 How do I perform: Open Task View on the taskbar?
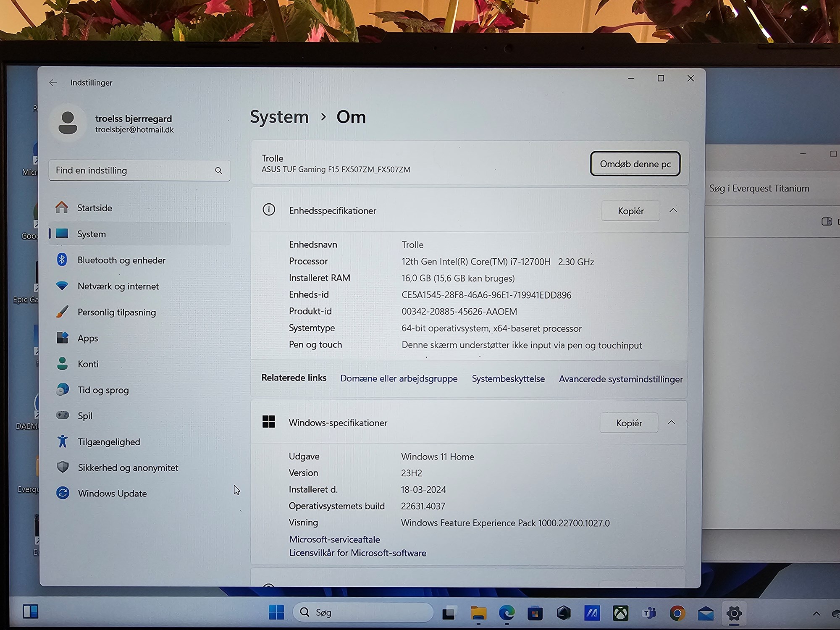tap(449, 613)
